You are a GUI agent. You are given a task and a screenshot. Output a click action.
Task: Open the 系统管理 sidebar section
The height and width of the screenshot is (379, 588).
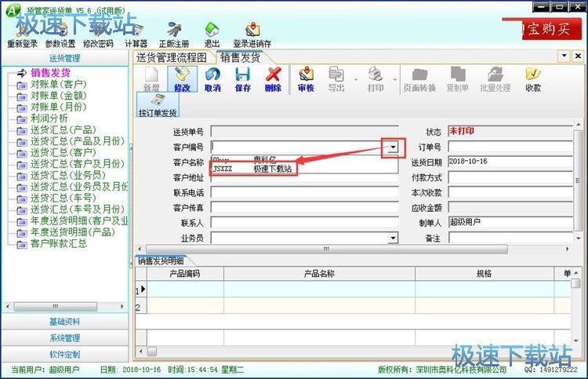point(65,338)
